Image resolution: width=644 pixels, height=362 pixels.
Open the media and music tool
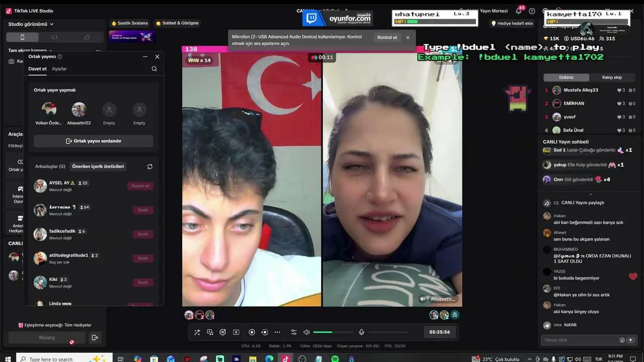point(210,332)
